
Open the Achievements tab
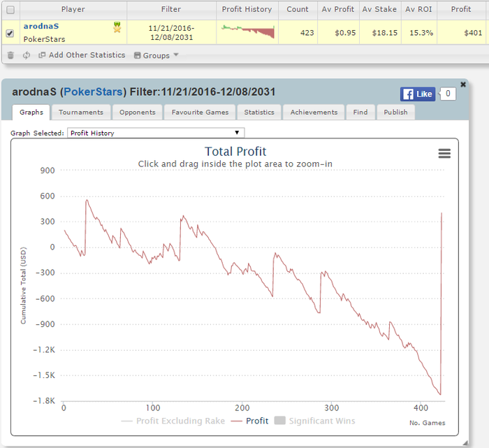(314, 113)
